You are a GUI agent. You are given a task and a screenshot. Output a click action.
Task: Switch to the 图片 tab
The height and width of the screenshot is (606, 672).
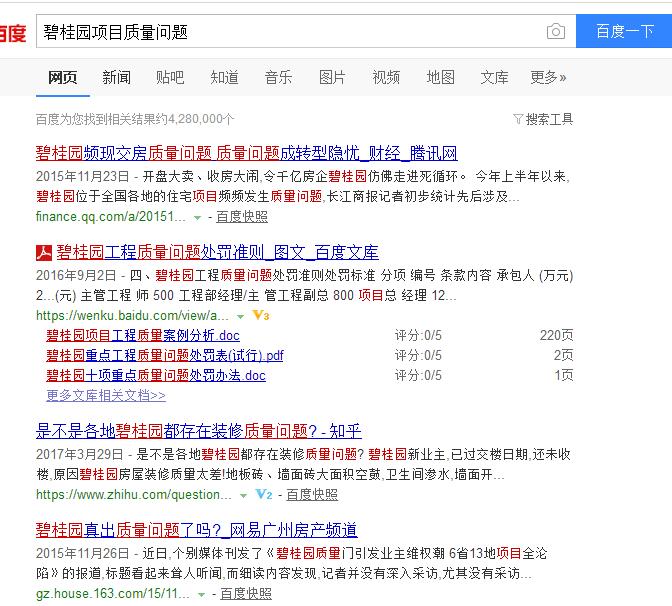(x=332, y=78)
